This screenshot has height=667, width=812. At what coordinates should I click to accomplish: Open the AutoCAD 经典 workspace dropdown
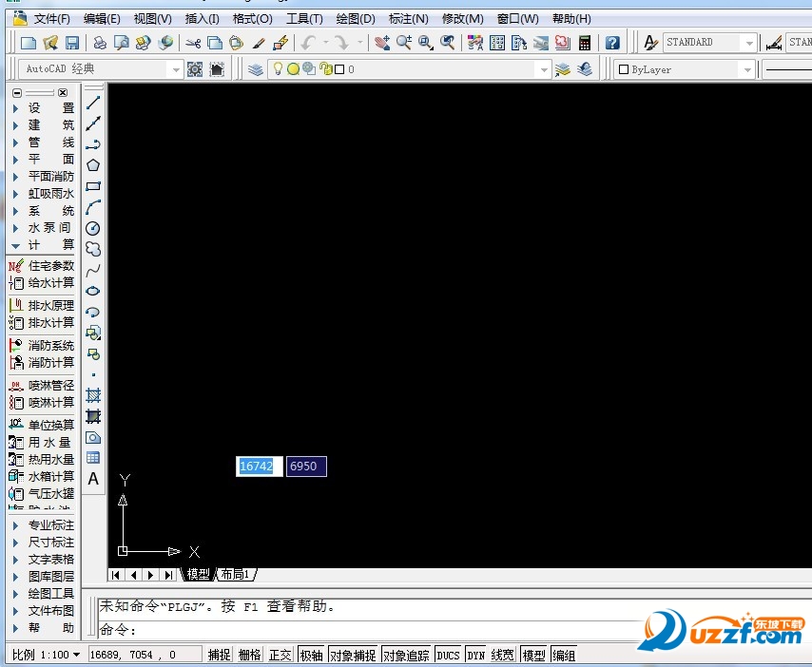coord(176,69)
